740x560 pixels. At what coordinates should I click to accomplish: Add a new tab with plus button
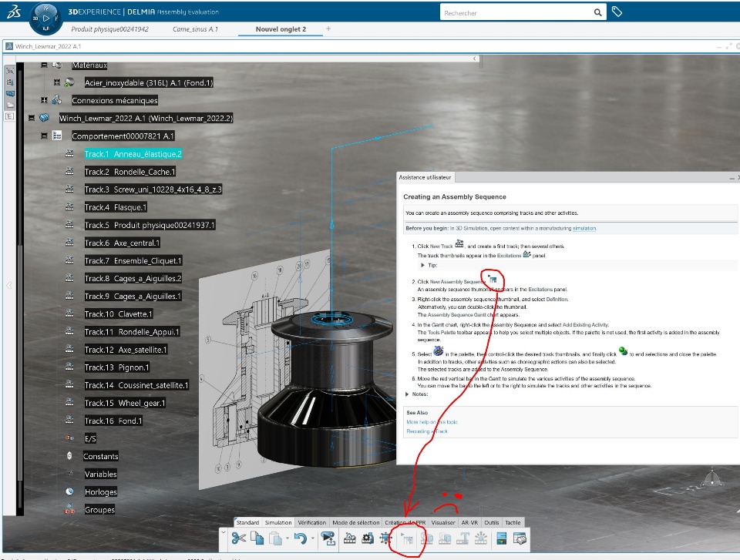(x=328, y=29)
